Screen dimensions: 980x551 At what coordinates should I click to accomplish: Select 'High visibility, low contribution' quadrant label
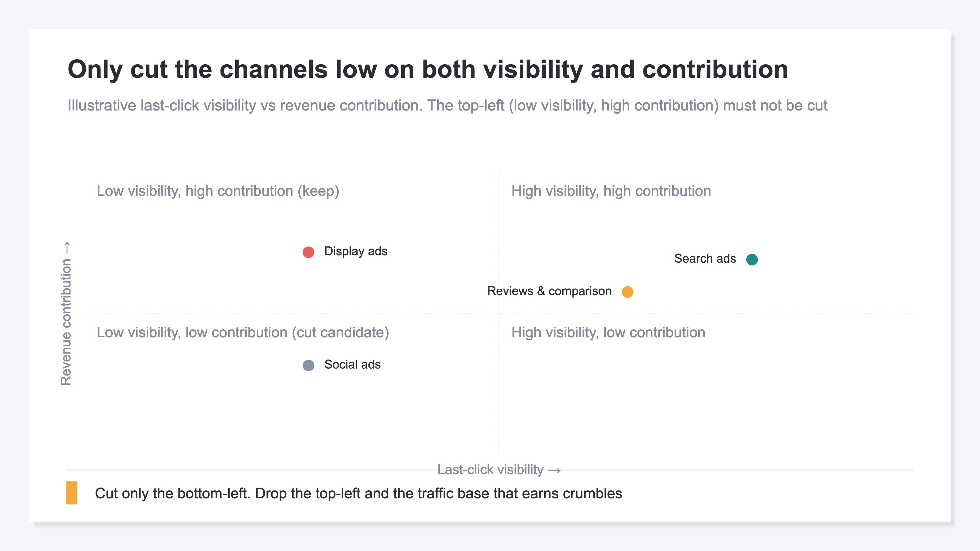(608, 332)
